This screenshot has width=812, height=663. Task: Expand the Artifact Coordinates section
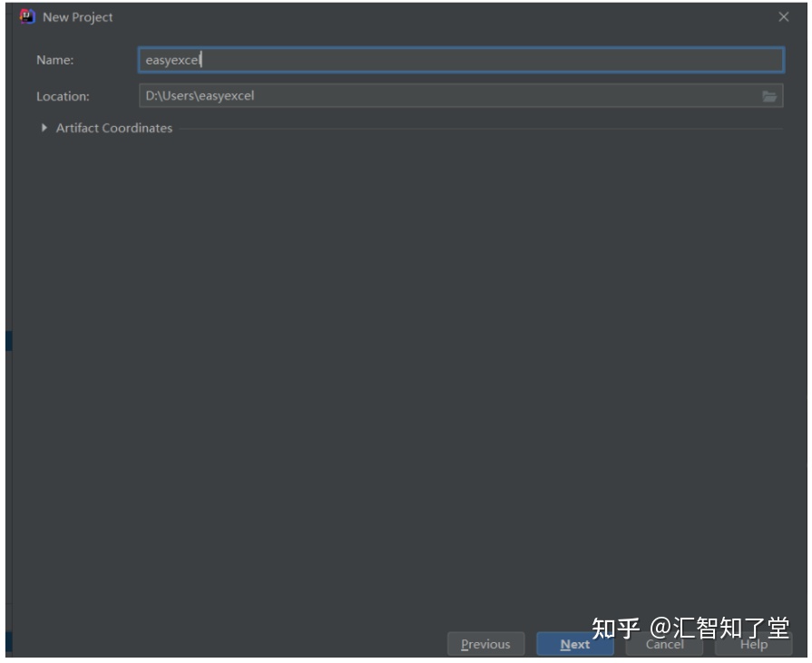[x=44, y=128]
